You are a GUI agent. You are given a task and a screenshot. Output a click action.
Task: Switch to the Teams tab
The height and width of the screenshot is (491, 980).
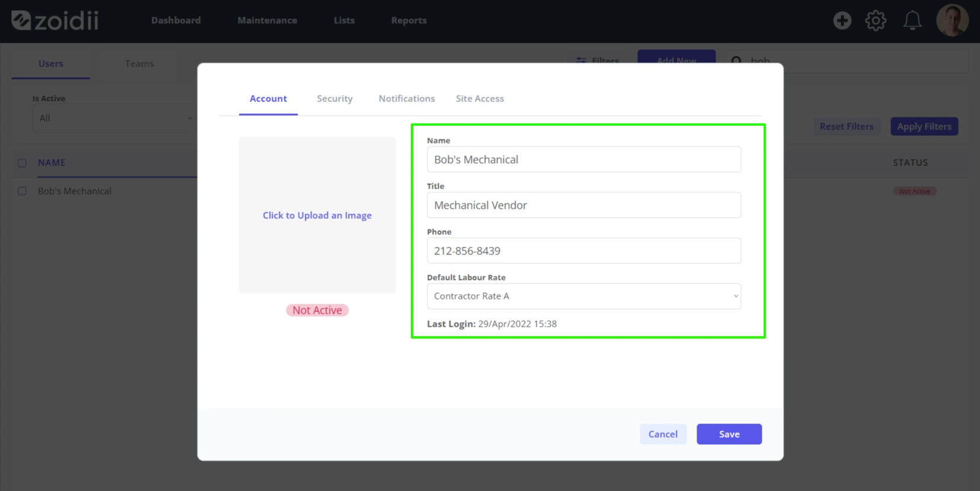139,63
